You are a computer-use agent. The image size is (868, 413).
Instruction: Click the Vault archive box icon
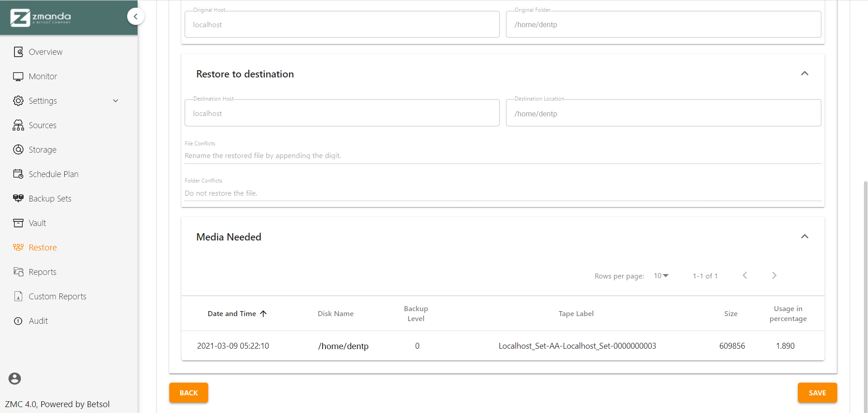[18, 223]
